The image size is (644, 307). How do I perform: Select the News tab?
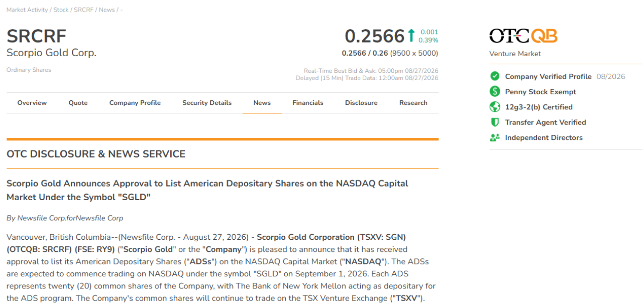coord(262,103)
